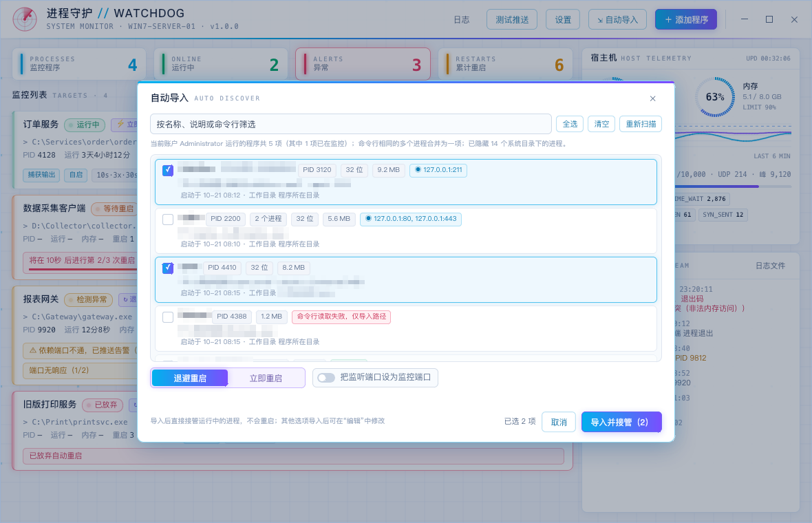This screenshot has width=812, height=523.
Task: Open the 日志文件 link
Action: click(x=770, y=266)
